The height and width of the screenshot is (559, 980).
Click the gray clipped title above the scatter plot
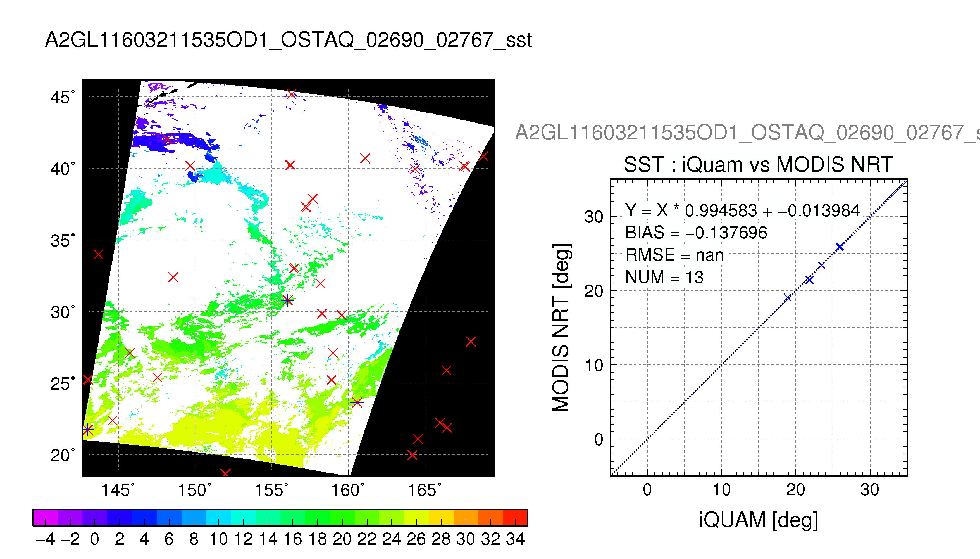tap(747, 133)
